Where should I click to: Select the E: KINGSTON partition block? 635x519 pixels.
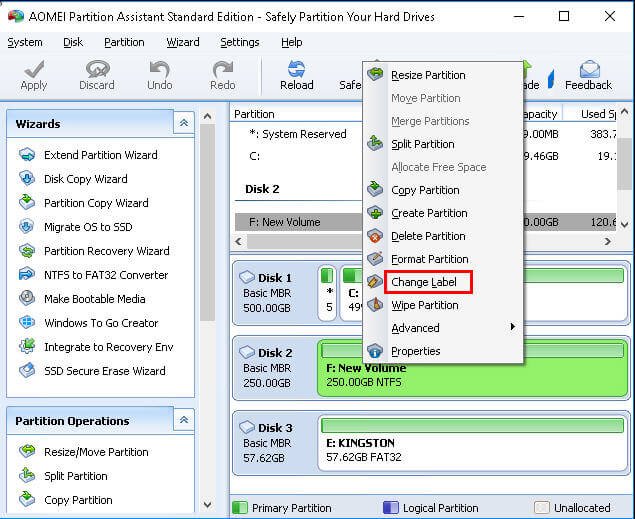[473, 443]
